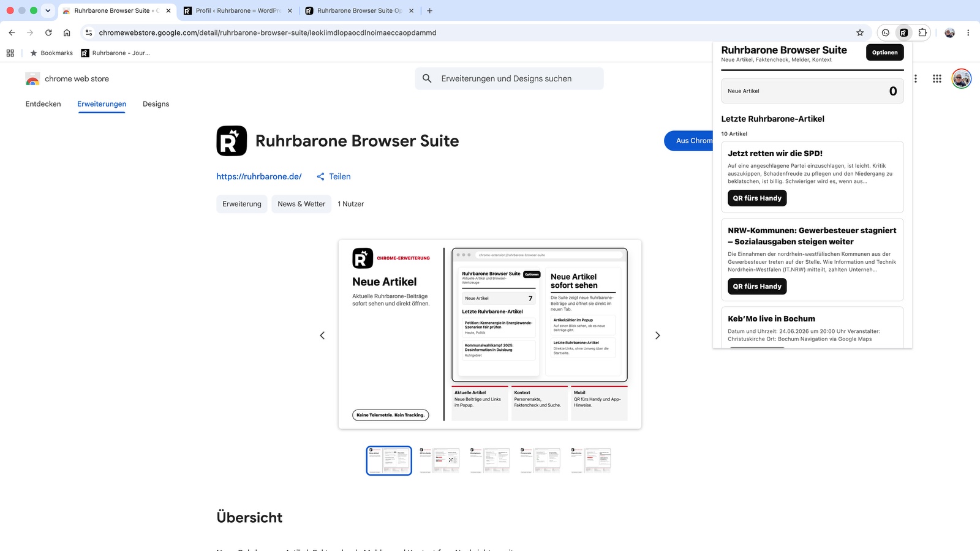Open the NRW-Kommunen Gewerbesteuer article
This screenshot has height=551, width=980.
pyautogui.click(x=812, y=236)
